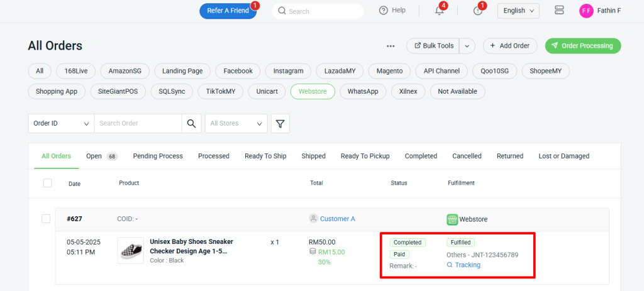
Task: Open the order filter funnel icon
Action: tap(280, 124)
